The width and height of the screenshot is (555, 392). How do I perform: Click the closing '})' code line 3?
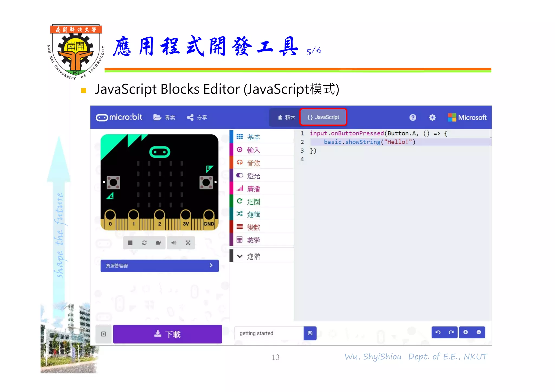coord(313,151)
